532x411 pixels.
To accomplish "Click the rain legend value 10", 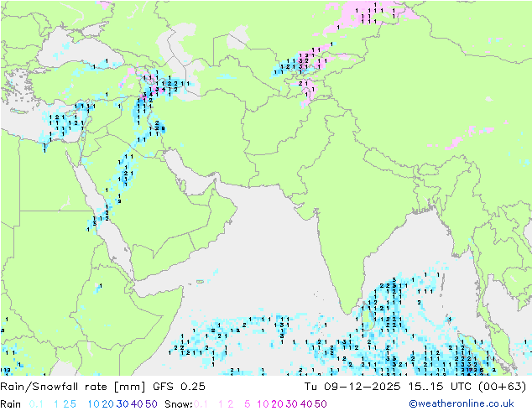I will click(94, 404).
